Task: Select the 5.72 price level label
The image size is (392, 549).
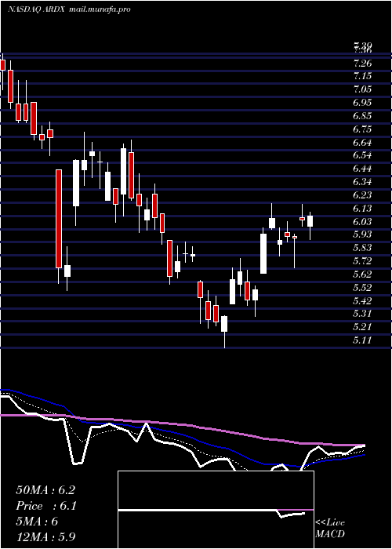Action: (362, 261)
